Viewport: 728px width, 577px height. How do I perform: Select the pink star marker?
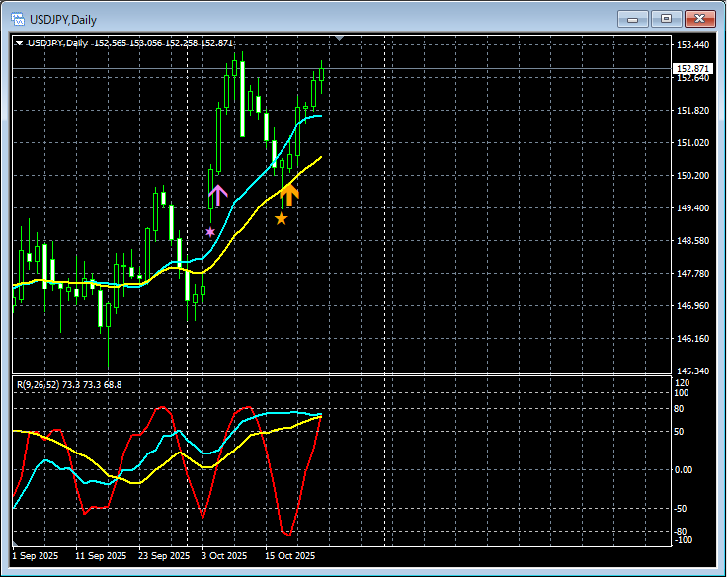coord(210,232)
